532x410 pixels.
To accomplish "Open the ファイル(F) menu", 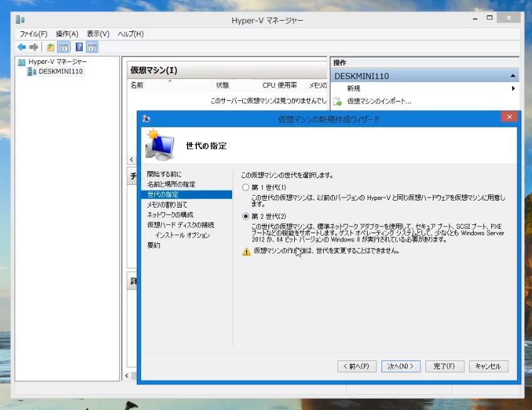I will (34, 34).
